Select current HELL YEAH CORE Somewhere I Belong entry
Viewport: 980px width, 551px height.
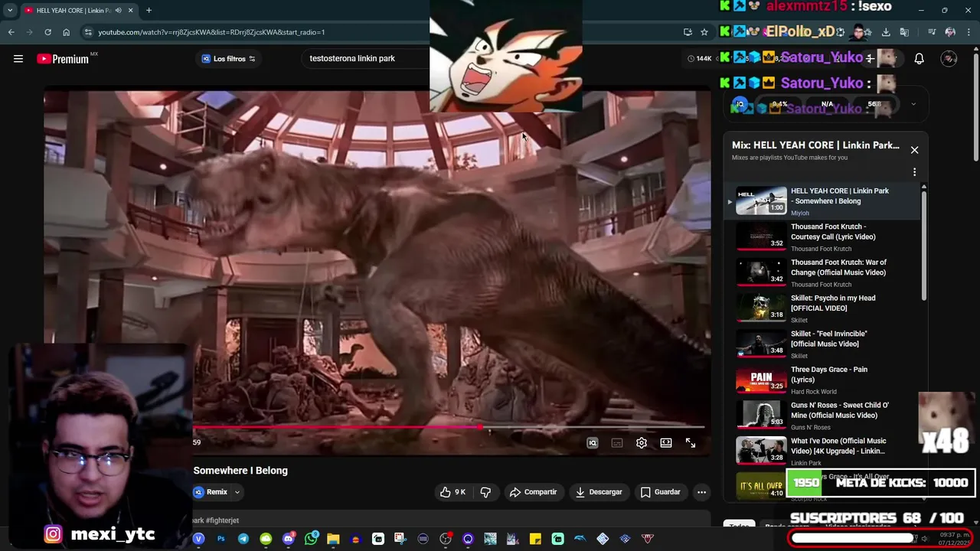823,201
